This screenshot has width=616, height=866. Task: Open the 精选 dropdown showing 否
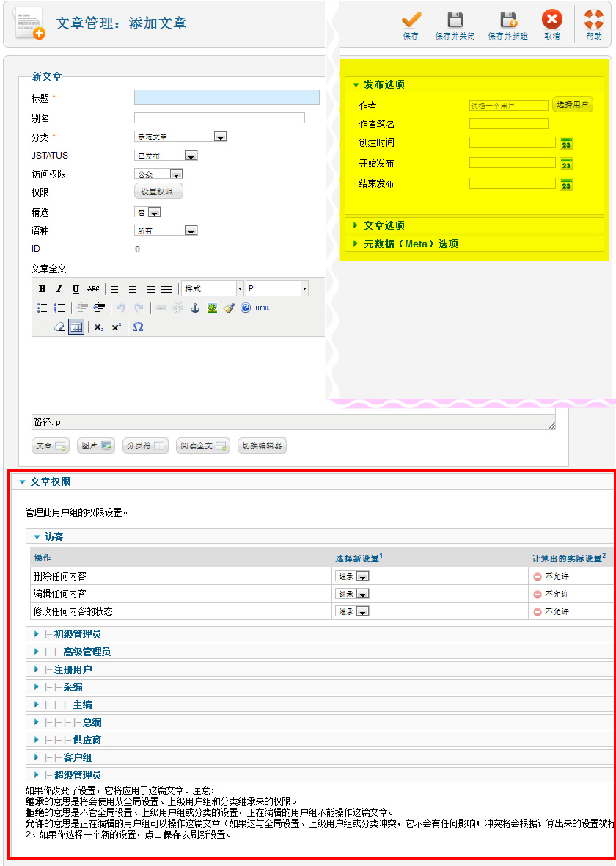pyautogui.click(x=148, y=212)
